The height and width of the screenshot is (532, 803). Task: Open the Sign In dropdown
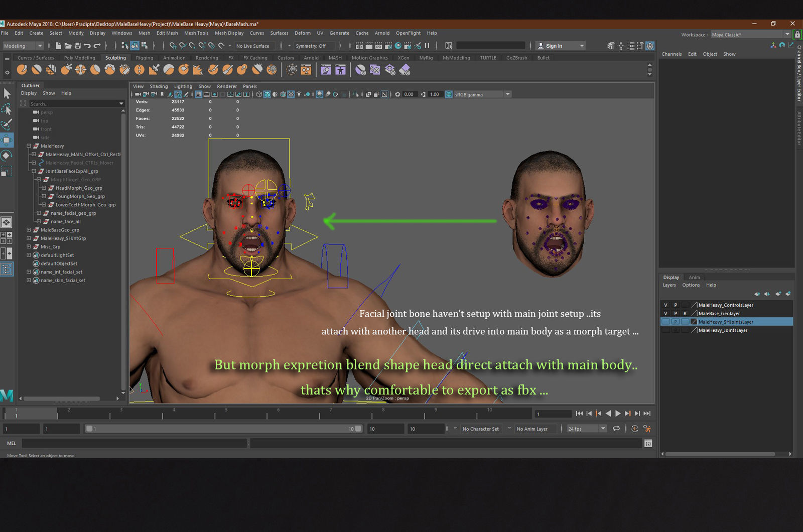point(561,46)
